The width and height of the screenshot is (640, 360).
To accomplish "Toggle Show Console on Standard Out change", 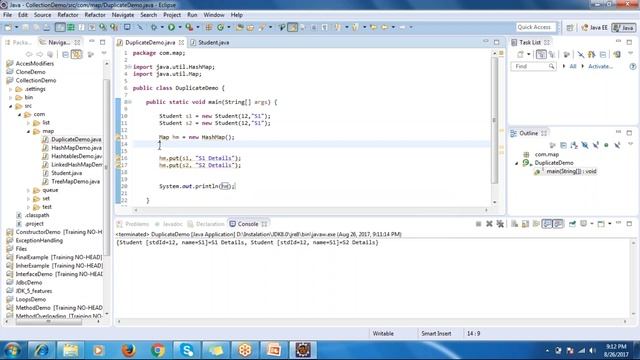I will [x=547, y=224].
